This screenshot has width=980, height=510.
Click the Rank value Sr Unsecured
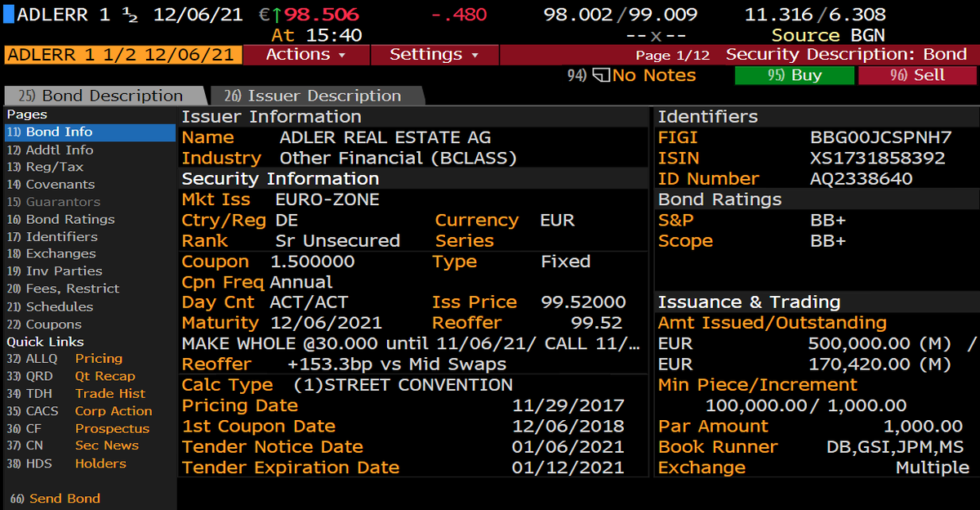coord(337,240)
